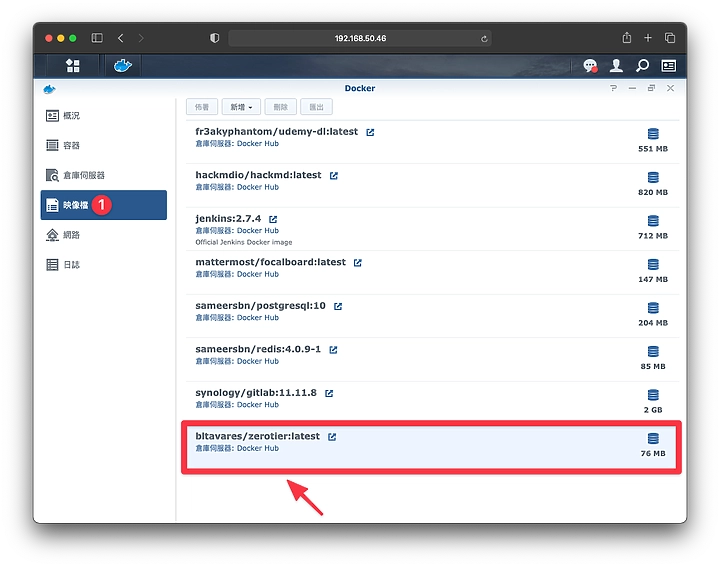Click the 匯出 export button
This screenshot has height=567, width=720.
(x=316, y=107)
